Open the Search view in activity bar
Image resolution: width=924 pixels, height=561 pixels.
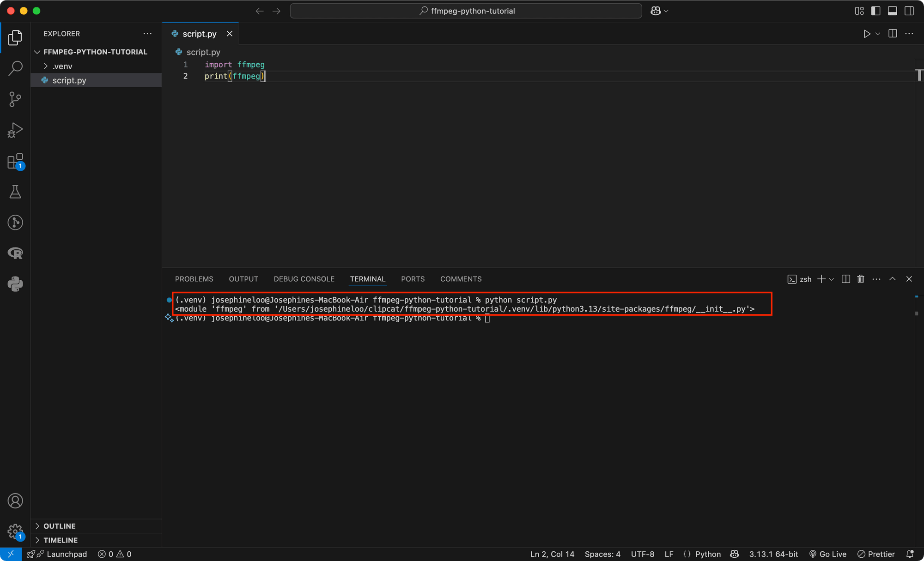point(15,68)
